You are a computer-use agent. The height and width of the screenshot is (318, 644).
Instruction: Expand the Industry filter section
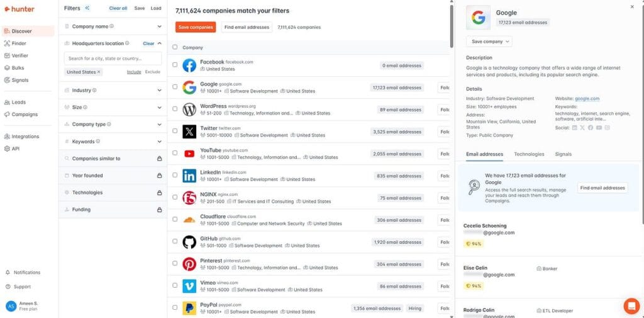[113, 90]
